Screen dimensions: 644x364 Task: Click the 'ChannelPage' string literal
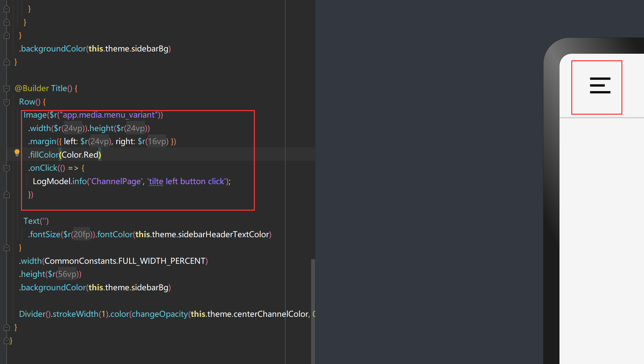(116, 182)
